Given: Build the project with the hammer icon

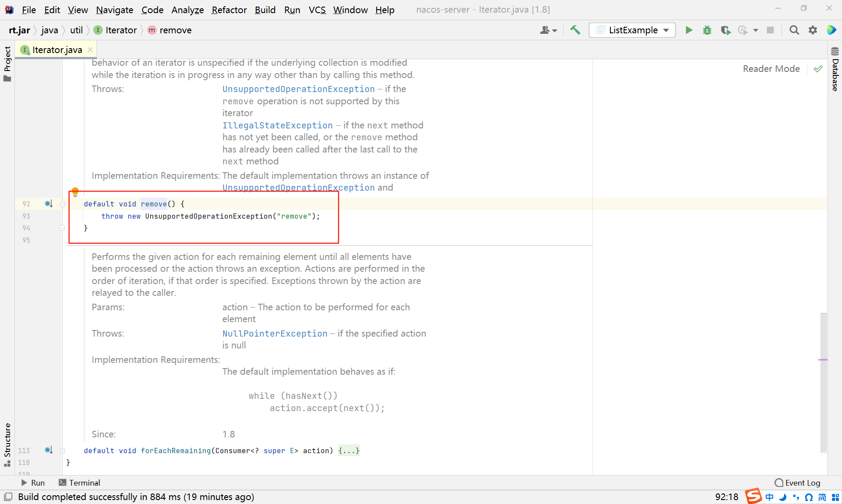Looking at the screenshot, I should [x=575, y=30].
